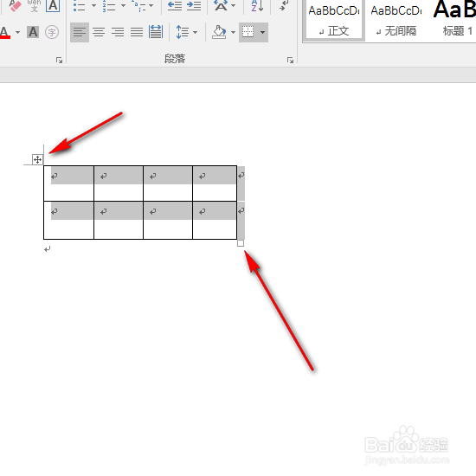Viewport: 476px width, 476px height.
Task: Apply the 标题 1 style
Action: [x=454, y=20]
